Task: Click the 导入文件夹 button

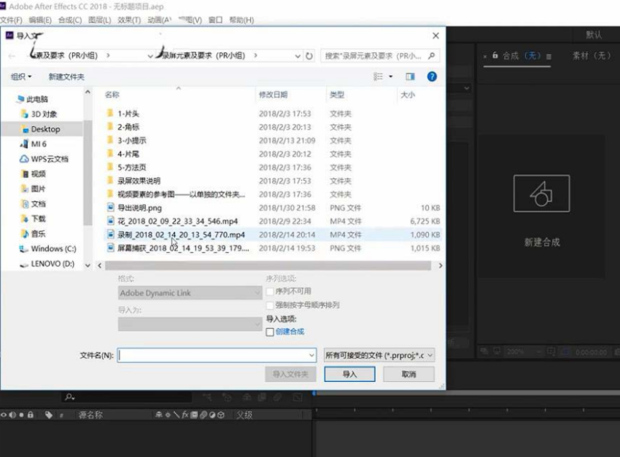Action: click(x=291, y=374)
